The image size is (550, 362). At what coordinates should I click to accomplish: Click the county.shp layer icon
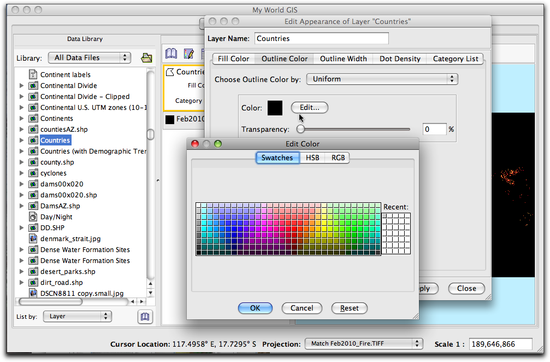33,162
